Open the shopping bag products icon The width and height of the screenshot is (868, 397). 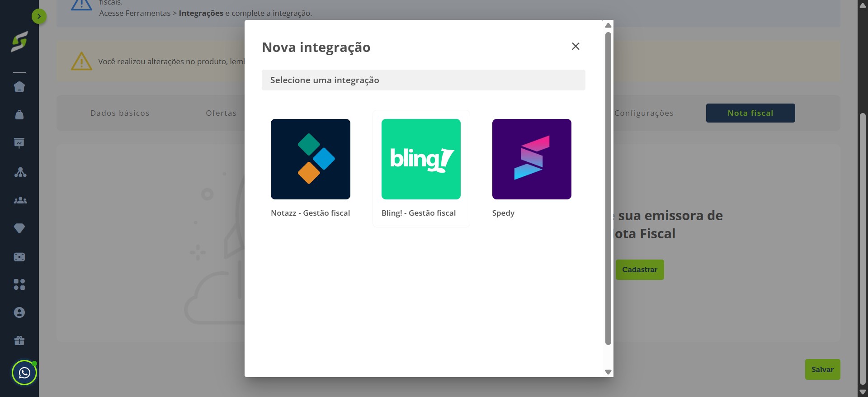[19, 115]
